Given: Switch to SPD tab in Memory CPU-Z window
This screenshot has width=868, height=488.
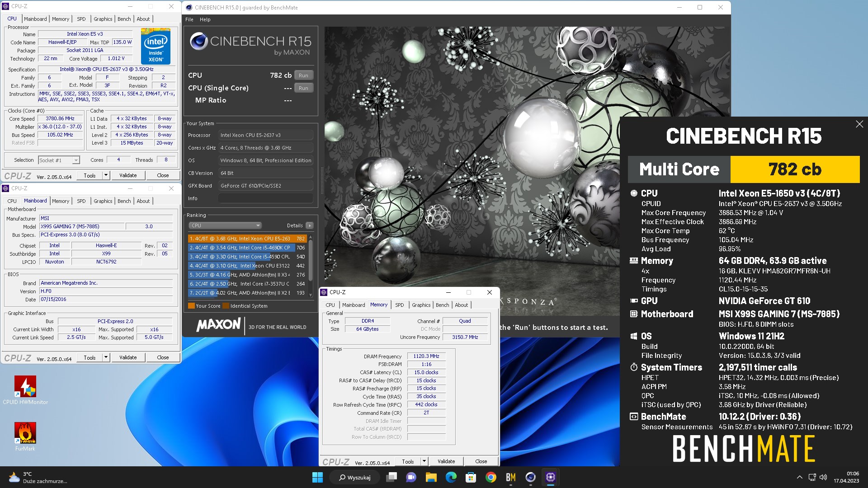Looking at the screenshot, I should point(400,305).
